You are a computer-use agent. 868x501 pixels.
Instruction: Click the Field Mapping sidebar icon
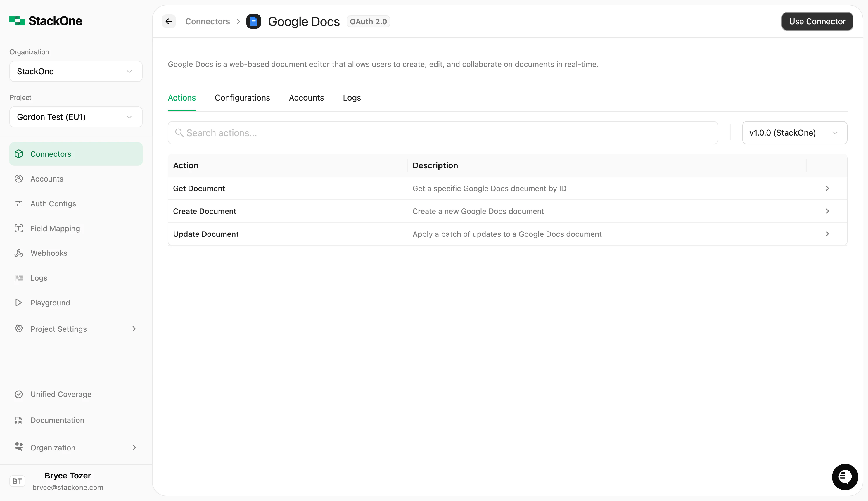19,229
